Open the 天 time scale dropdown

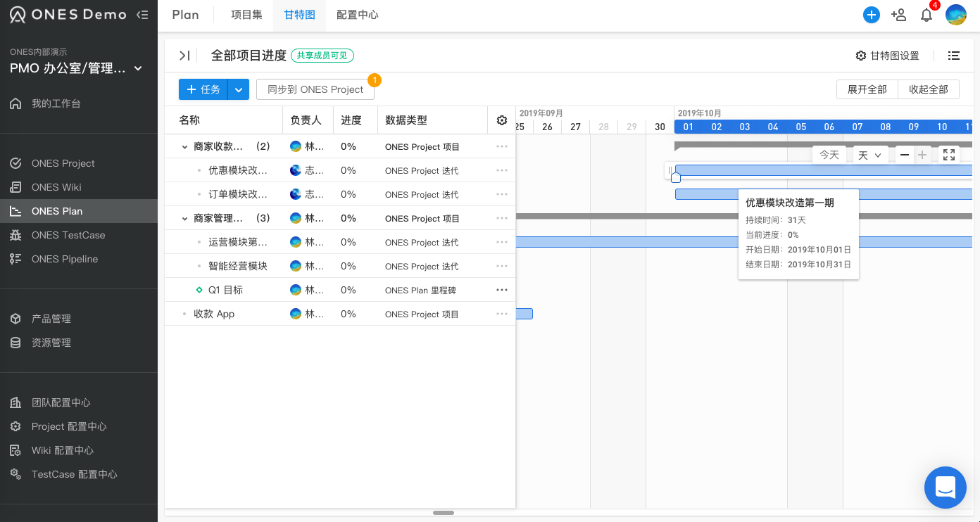tap(869, 155)
